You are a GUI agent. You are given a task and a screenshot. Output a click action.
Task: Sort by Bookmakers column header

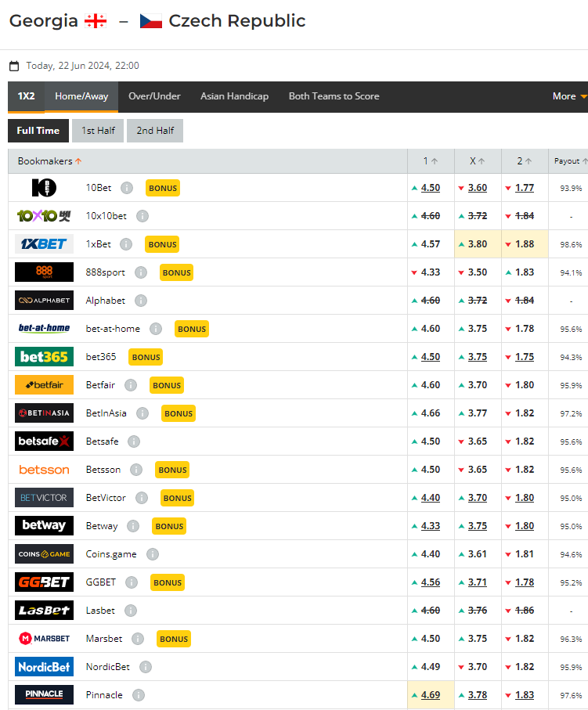(49, 161)
